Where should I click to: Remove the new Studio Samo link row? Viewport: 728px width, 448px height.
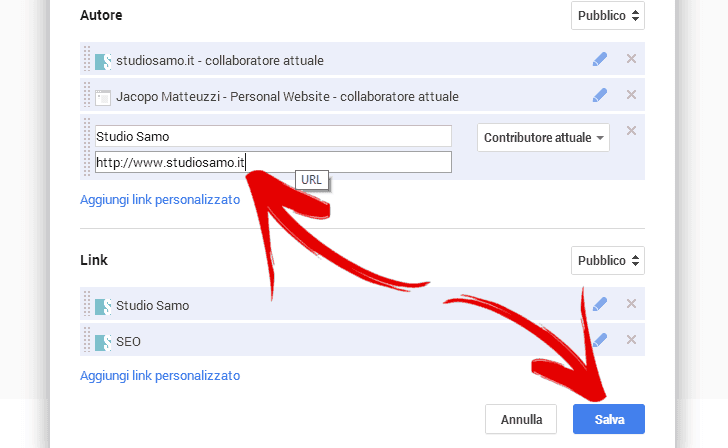tap(631, 130)
